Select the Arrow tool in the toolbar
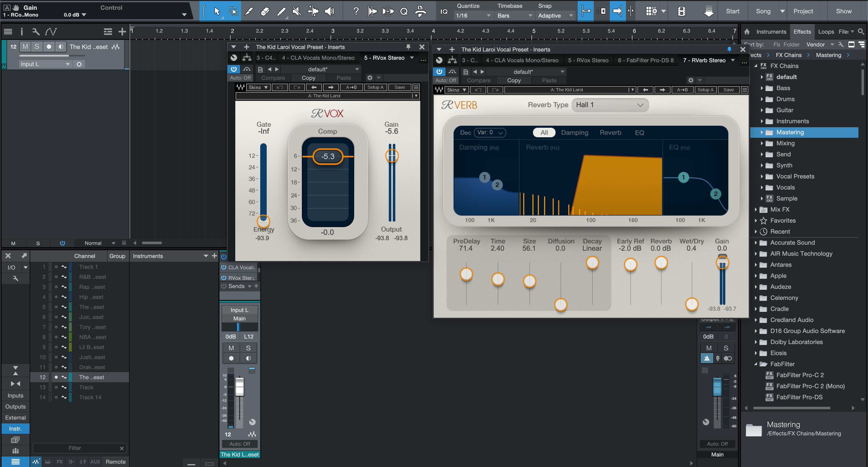 (x=217, y=11)
